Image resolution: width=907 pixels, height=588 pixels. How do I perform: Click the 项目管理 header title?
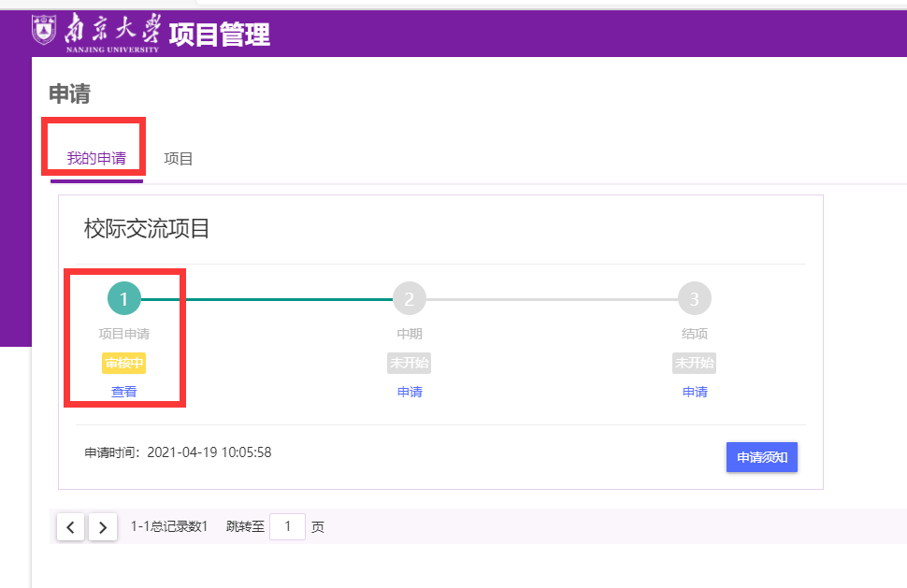(x=220, y=35)
